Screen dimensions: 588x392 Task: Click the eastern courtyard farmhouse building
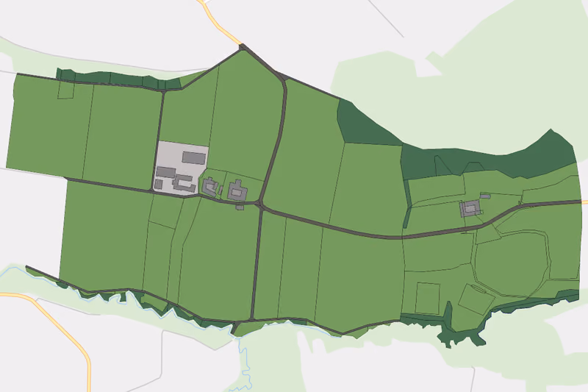point(470,208)
